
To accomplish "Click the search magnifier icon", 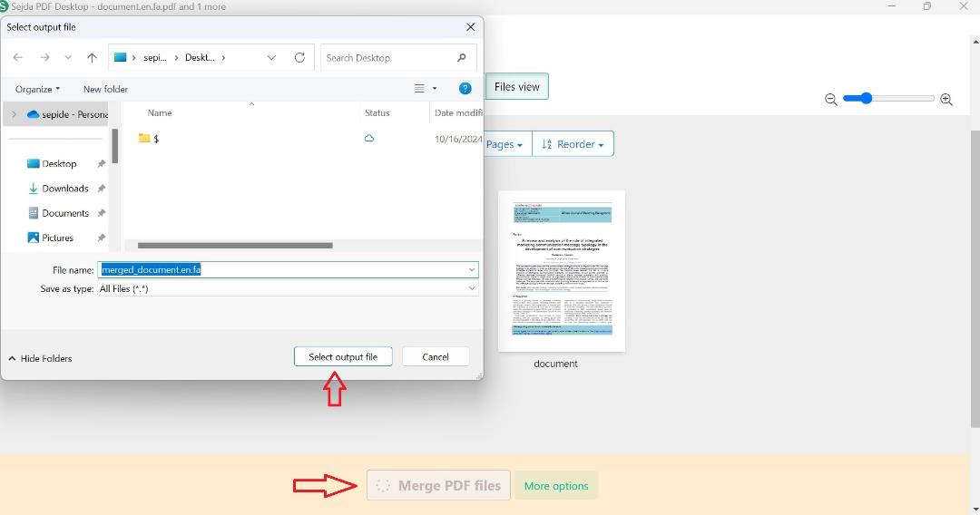I will pos(461,57).
